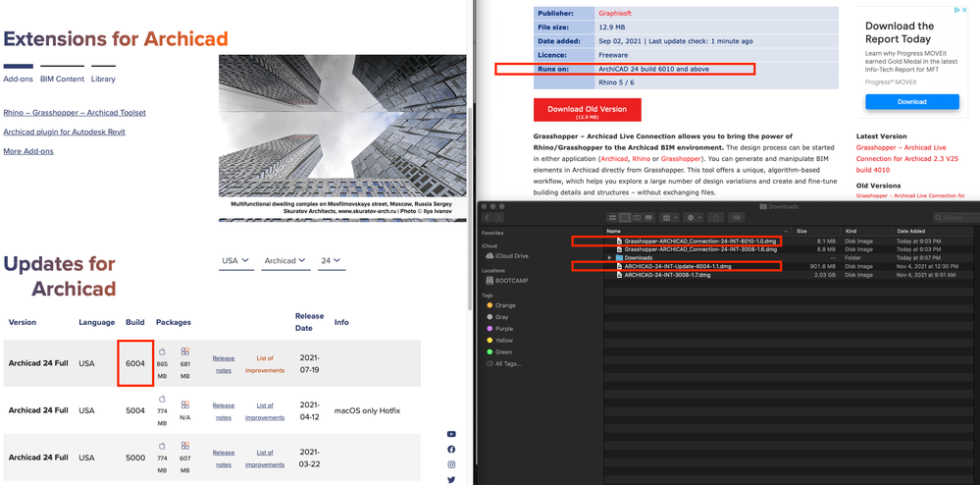This screenshot has width=980, height=485.
Task: Select the Library tab
Action: (x=103, y=79)
